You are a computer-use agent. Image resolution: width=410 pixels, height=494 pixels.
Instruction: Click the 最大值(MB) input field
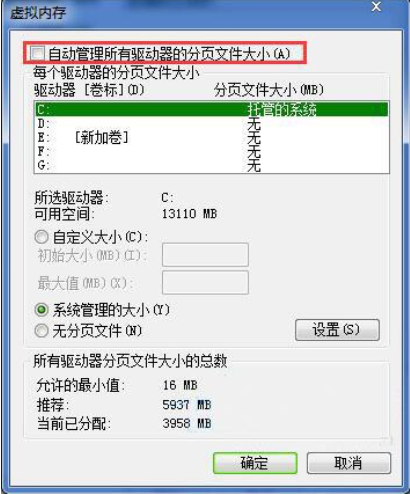(205, 283)
